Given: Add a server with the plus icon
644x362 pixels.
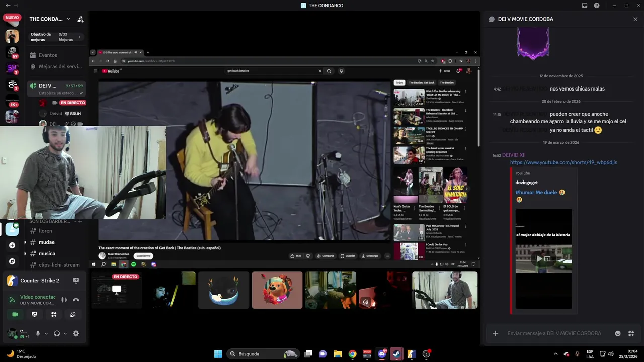Looking at the screenshot, I should pyautogui.click(x=12, y=245).
